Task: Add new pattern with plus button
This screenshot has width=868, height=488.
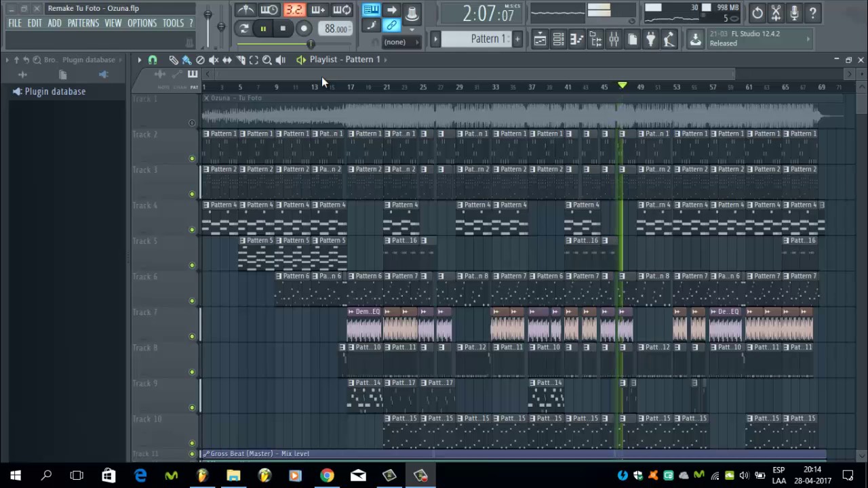Action: tap(517, 39)
